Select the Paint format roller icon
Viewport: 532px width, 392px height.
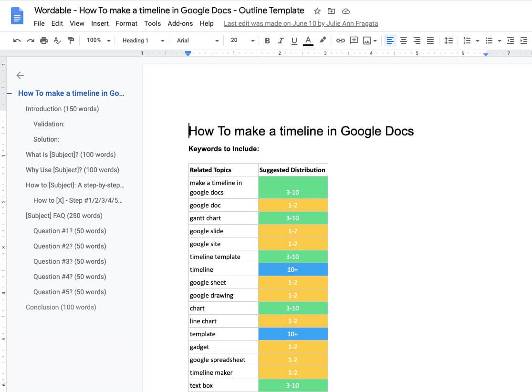coord(71,41)
